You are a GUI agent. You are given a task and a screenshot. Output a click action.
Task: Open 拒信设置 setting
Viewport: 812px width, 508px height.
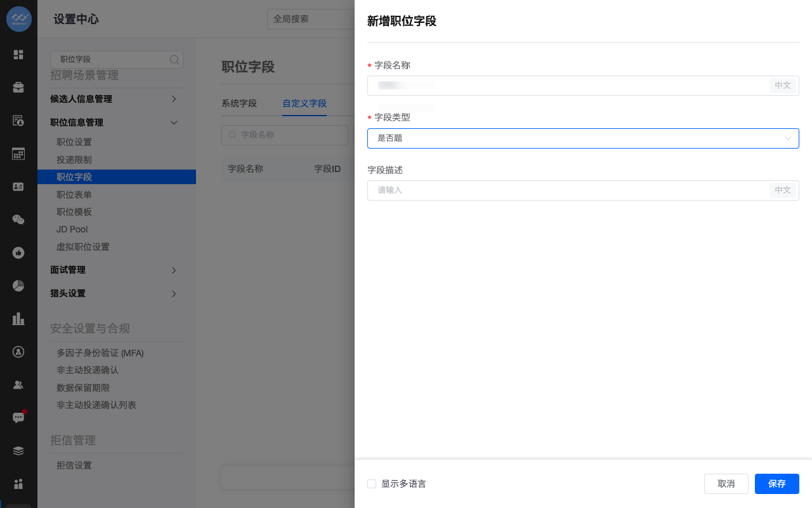click(74, 465)
